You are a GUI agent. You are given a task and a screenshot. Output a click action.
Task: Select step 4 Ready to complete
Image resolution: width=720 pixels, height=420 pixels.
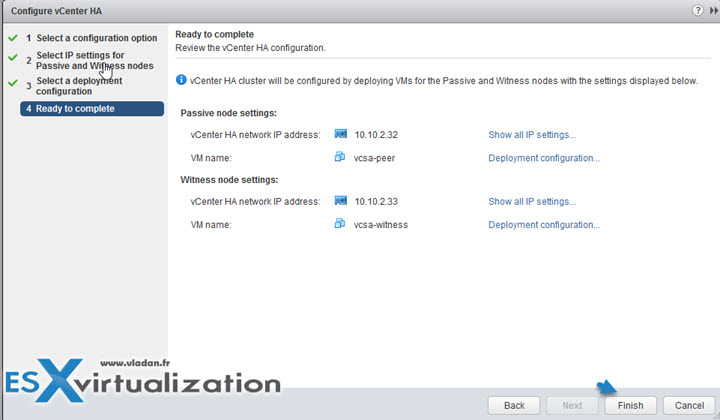(92, 109)
